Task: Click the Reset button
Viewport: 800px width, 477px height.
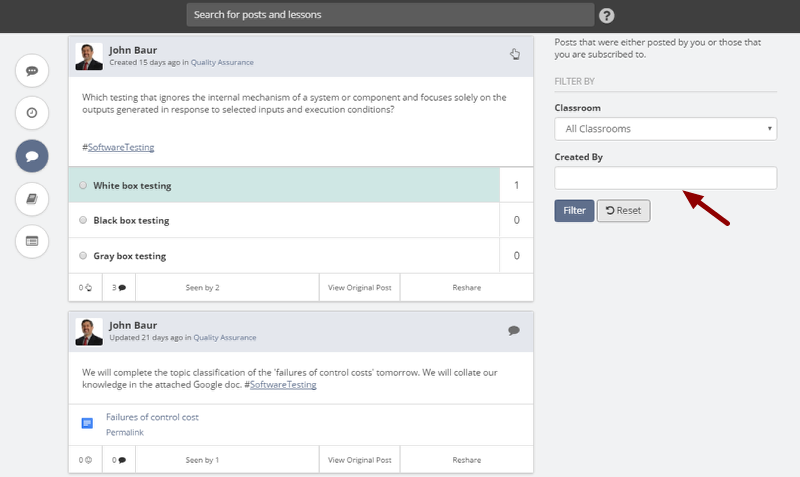Action: tap(623, 211)
